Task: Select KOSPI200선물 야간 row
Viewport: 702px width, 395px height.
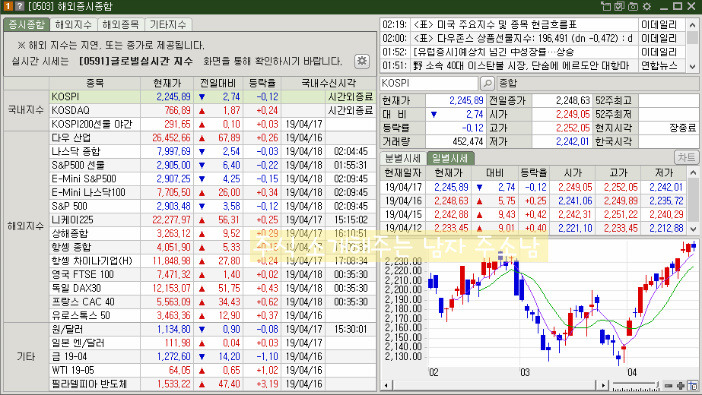Action: pyautogui.click(x=212, y=124)
